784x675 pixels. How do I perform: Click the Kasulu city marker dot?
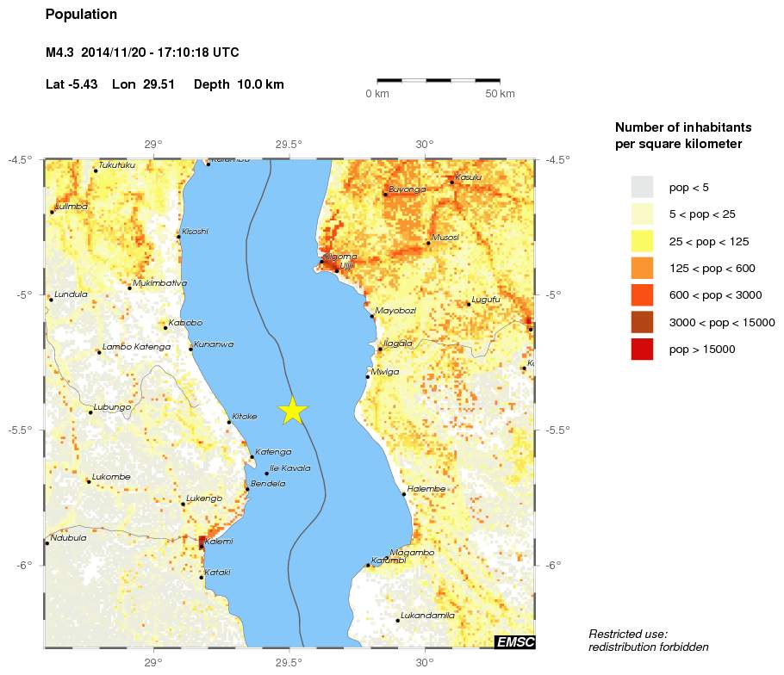[x=451, y=182]
